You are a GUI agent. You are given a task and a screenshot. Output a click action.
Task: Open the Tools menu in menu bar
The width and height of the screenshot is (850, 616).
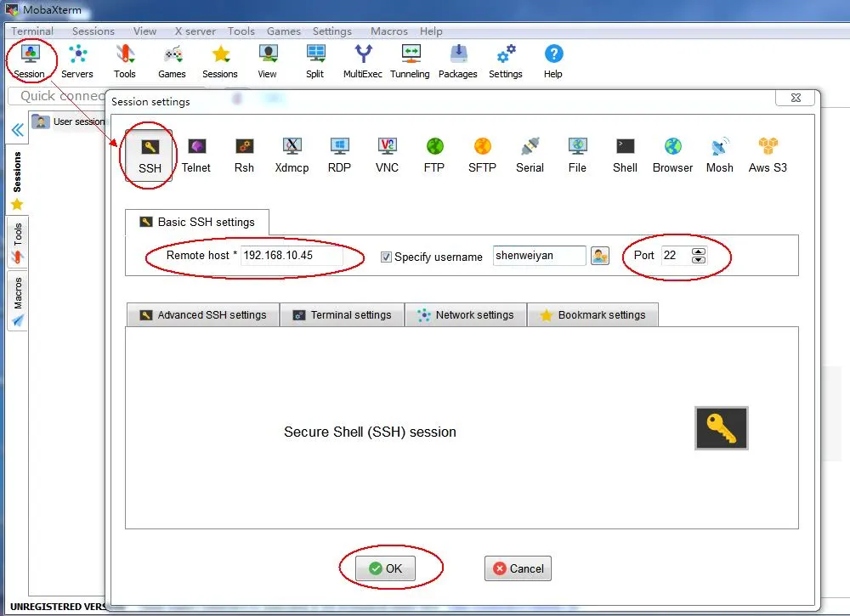coord(241,31)
